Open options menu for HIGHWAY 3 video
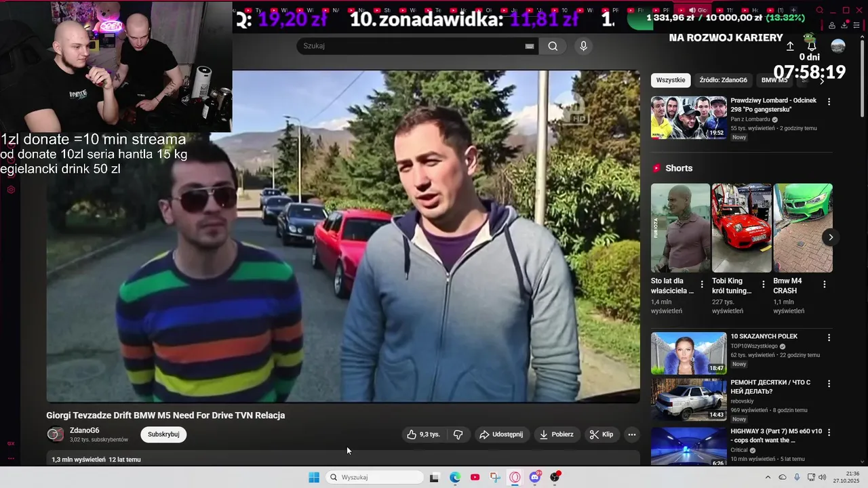 pos(829,432)
